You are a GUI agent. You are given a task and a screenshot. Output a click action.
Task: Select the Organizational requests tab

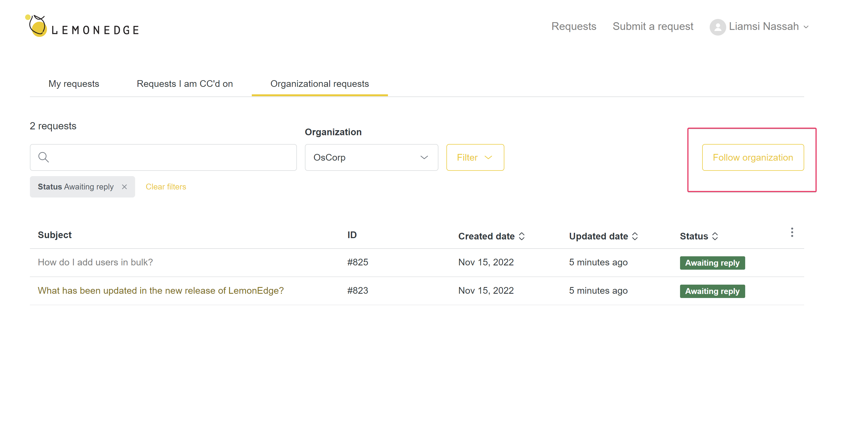pos(319,84)
